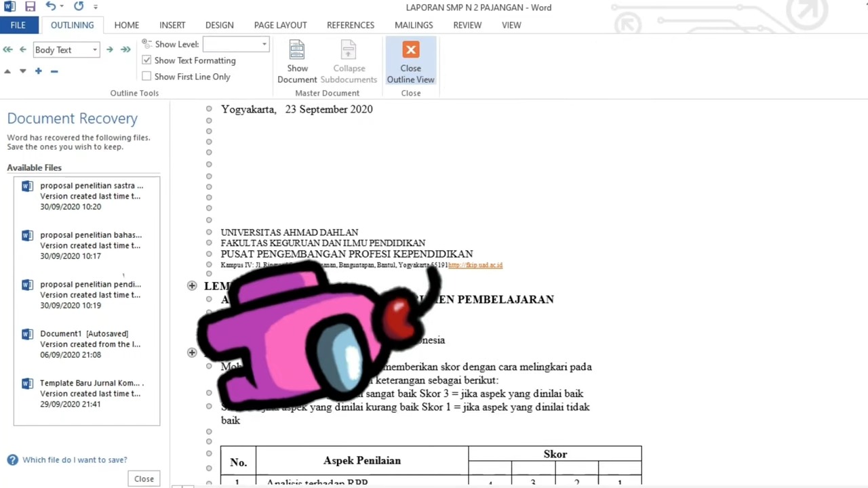Move the outline item up

tap(7, 71)
